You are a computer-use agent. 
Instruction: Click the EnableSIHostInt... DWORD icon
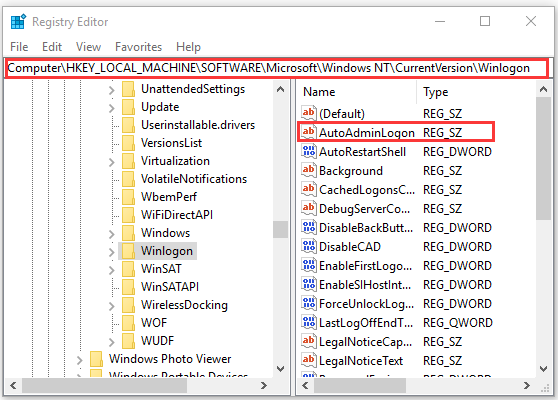tap(308, 285)
